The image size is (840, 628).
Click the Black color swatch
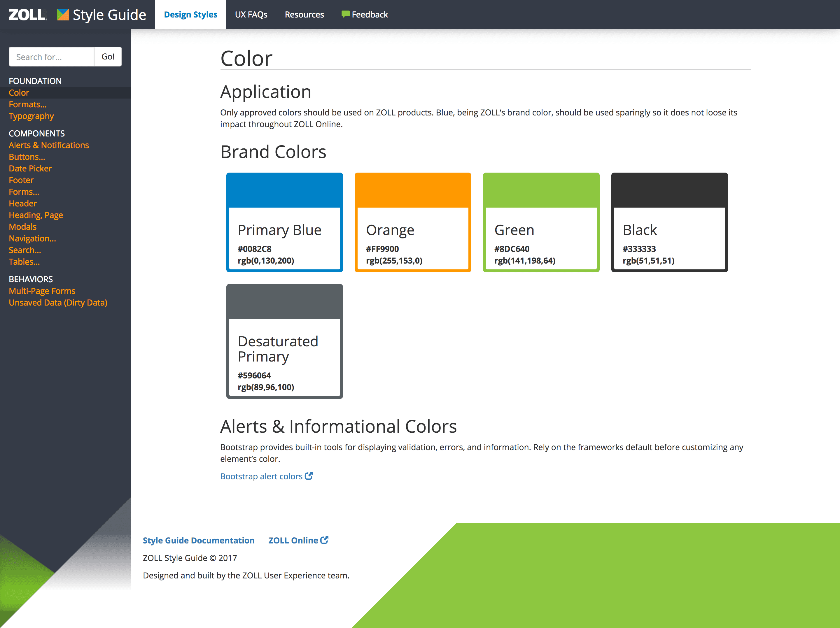click(x=669, y=222)
